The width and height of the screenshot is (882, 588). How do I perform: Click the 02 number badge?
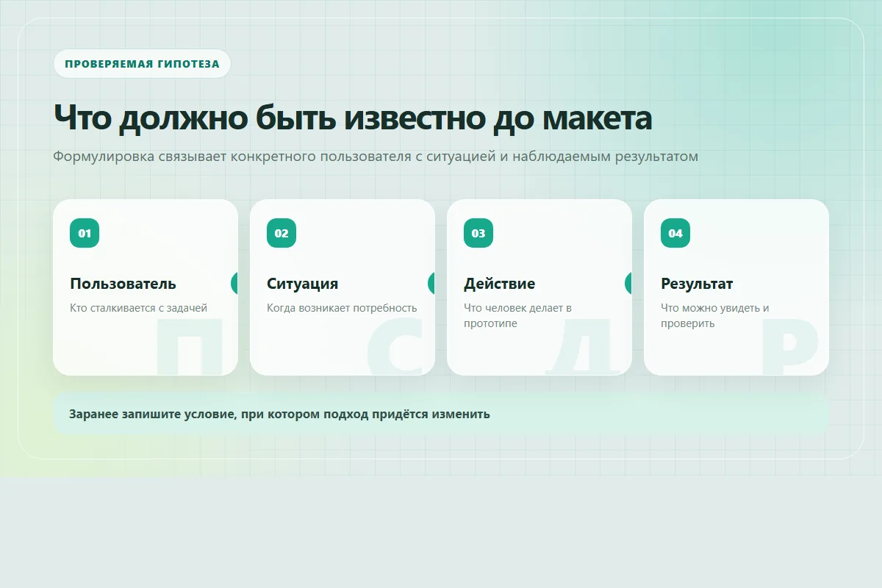pyautogui.click(x=282, y=233)
